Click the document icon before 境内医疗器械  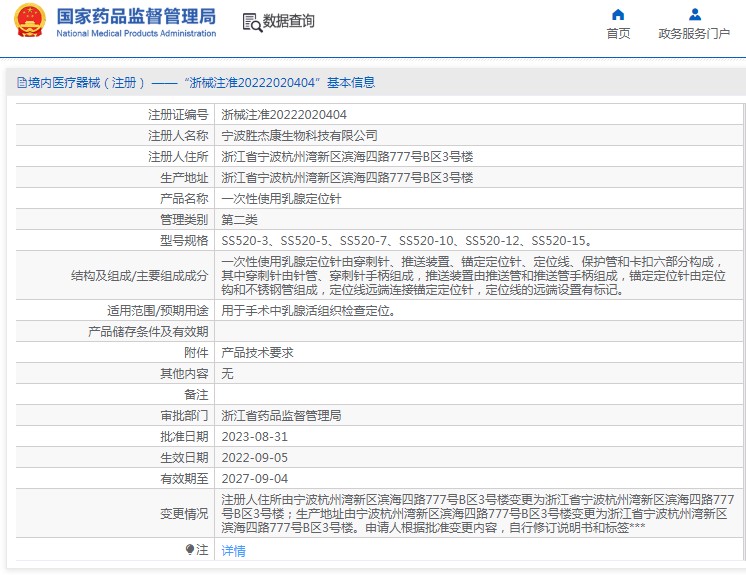[21, 83]
